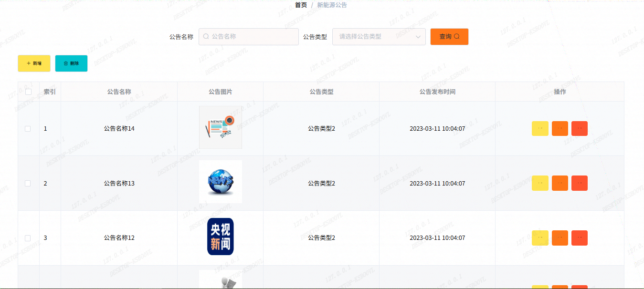Click the teal 删除 delete button
644x289 pixels.
pyautogui.click(x=71, y=63)
